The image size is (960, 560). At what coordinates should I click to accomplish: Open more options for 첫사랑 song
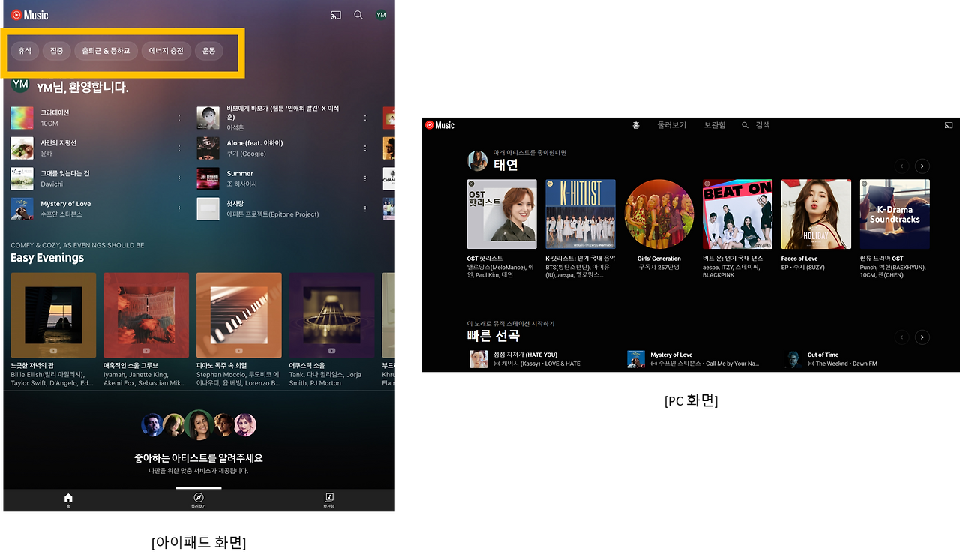tap(365, 208)
